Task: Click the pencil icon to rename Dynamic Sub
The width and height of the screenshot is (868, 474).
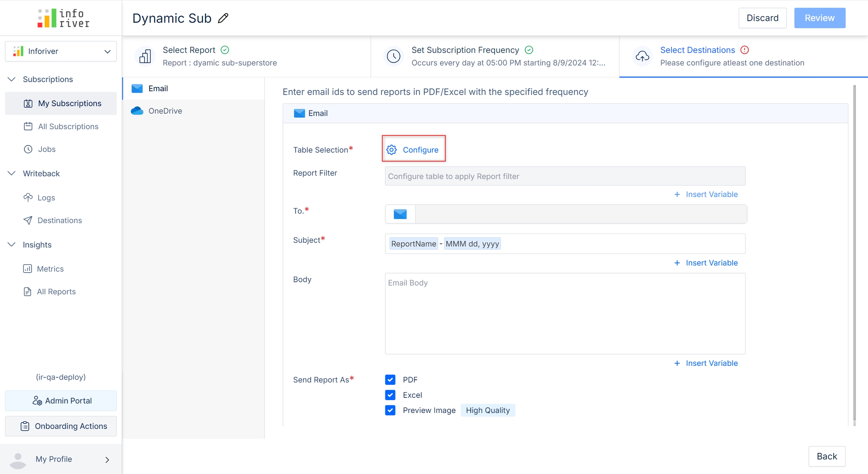Action: pos(223,18)
